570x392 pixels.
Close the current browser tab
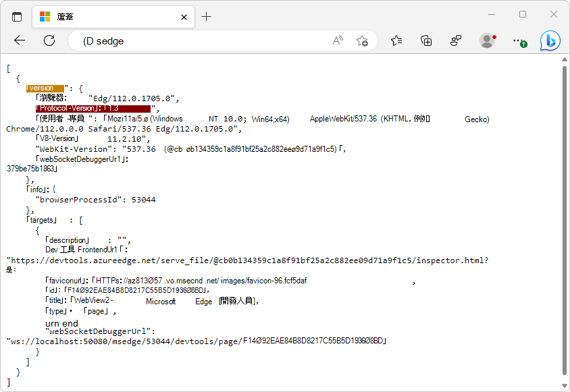(x=184, y=17)
